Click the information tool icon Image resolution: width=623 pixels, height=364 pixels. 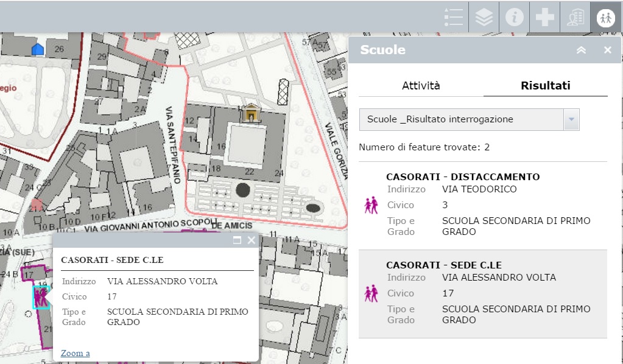[x=515, y=18]
